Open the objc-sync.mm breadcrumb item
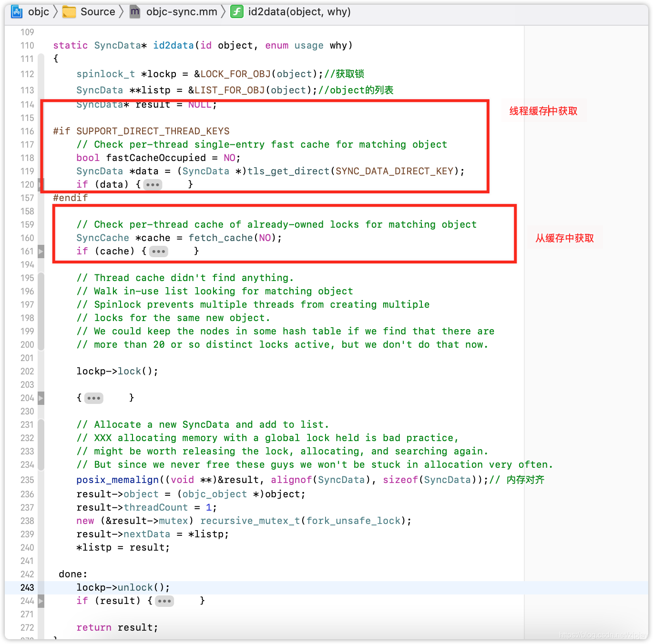653x644 pixels. pos(182,11)
